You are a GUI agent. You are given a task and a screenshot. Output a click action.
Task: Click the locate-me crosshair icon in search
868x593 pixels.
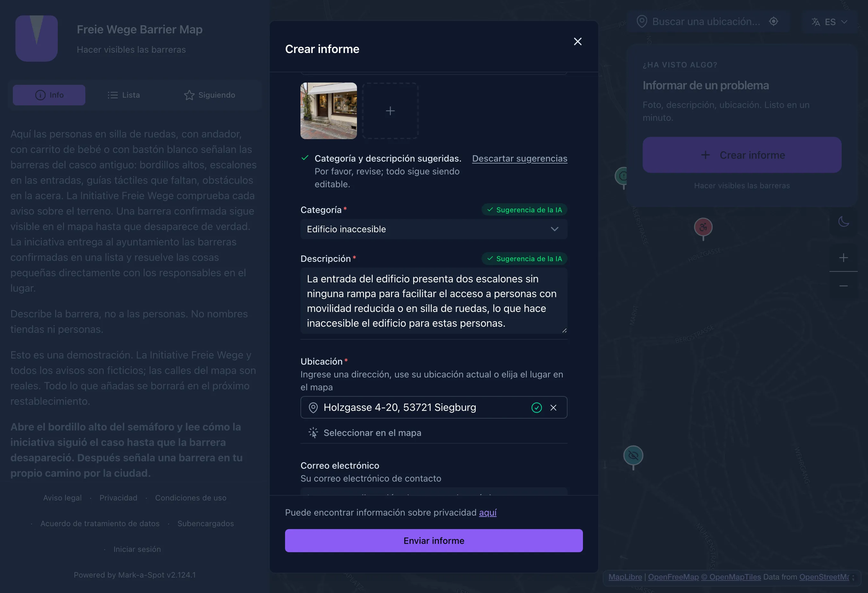pos(774,21)
